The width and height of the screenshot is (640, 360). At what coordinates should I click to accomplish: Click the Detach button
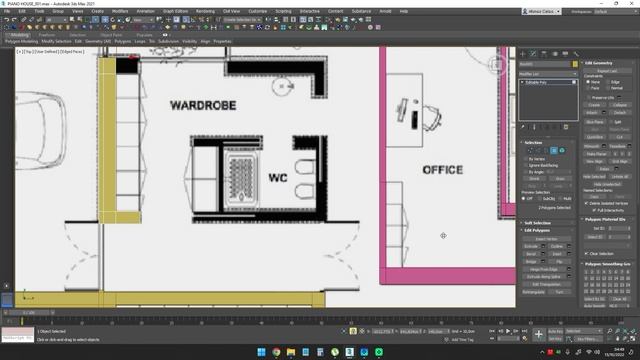tap(620, 113)
